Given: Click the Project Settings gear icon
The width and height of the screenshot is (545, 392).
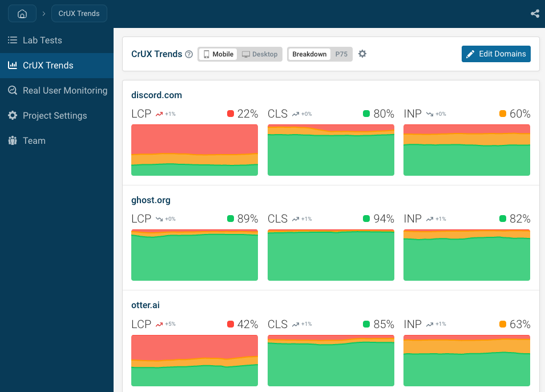Looking at the screenshot, I should 13,115.
